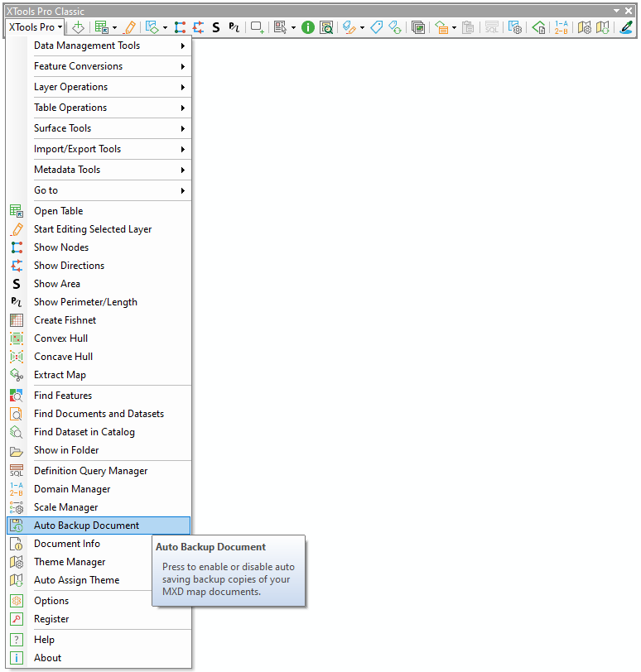
Task: Expand the Table Operations submenu
Action: (99, 108)
